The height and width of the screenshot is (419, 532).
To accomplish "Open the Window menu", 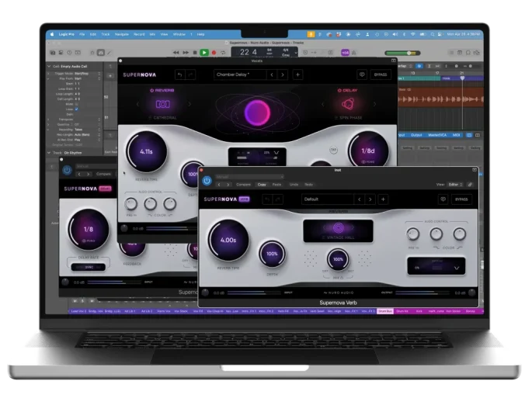I will [x=179, y=34].
